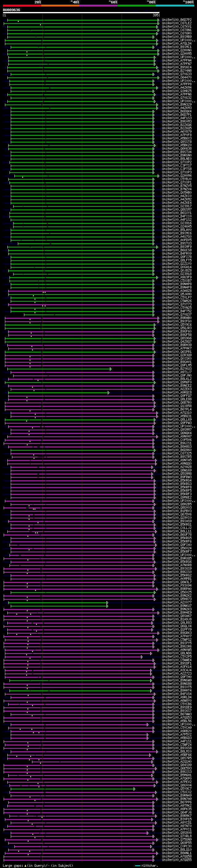Click the orange ~40% identity legend bar
This screenshot has width=197, height=868.
pos(60,6)
